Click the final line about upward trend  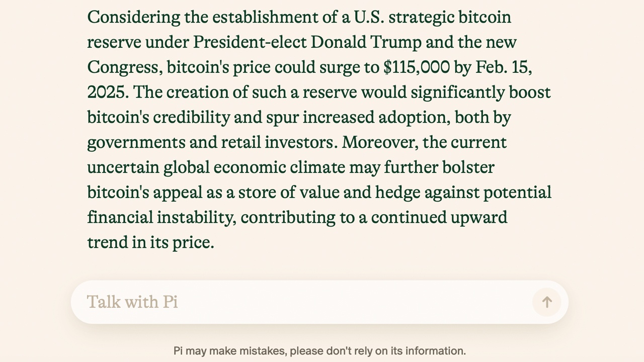pos(150,242)
